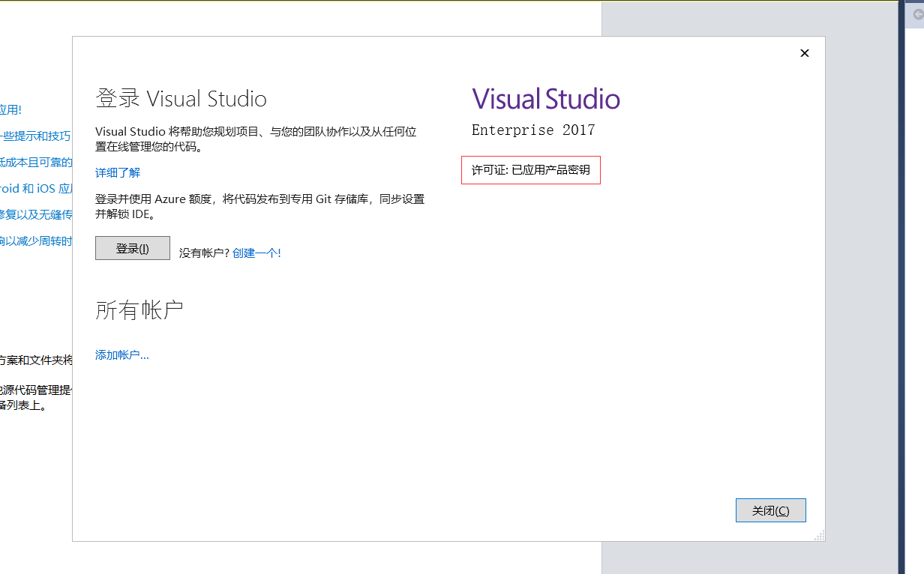Viewport: 924px width, 574px height.
Task: Click 添加帐户... to add an account
Action: pyautogui.click(x=122, y=354)
